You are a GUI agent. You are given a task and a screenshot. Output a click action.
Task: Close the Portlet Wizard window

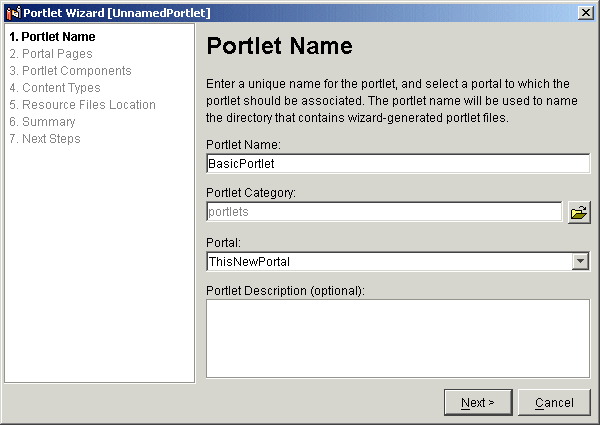586,13
